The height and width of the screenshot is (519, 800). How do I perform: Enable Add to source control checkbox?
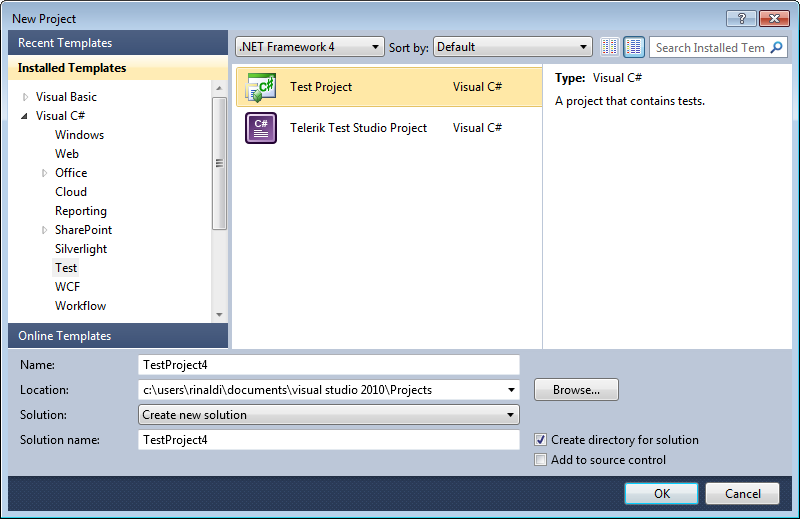tap(540, 459)
